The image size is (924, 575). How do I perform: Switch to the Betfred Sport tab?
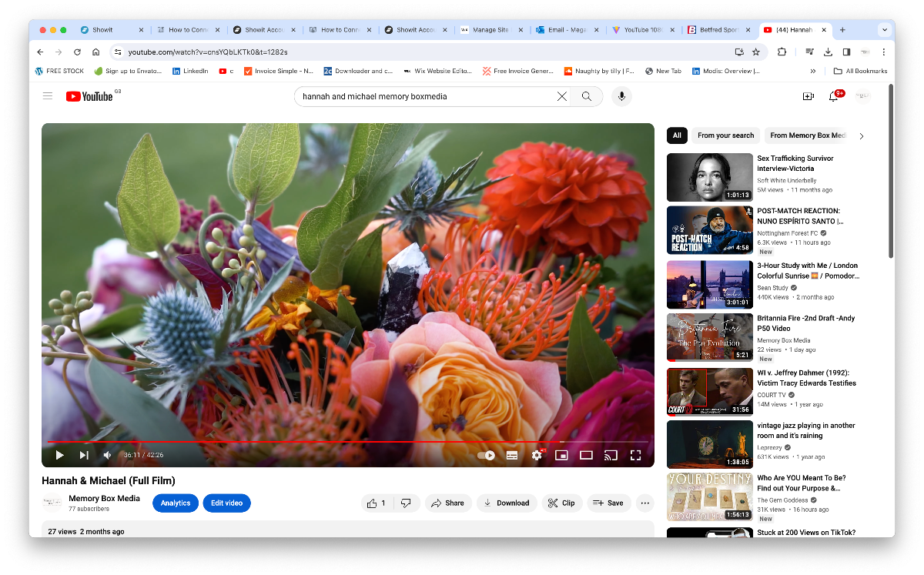pyautogui.click(x=718, y=30)
